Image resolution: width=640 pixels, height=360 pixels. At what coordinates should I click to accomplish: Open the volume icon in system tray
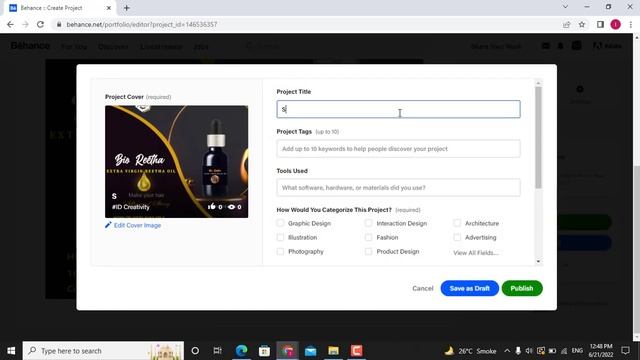pyautogui.click(x=529, y=351)
